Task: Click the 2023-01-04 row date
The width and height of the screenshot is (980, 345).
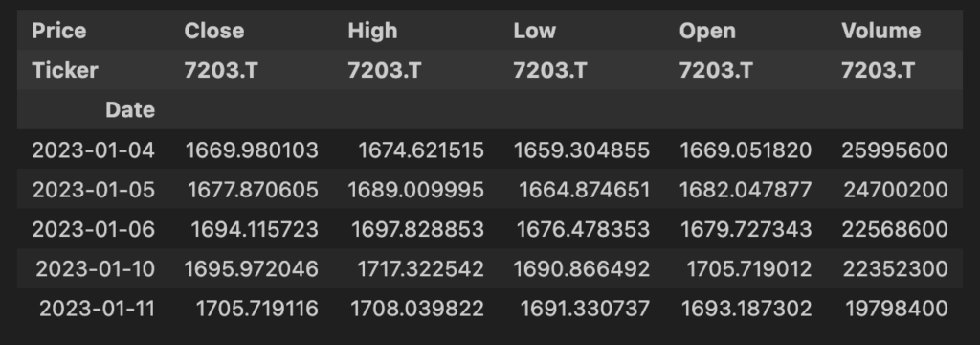Action: pyautogui.click(x=93, y=150)
